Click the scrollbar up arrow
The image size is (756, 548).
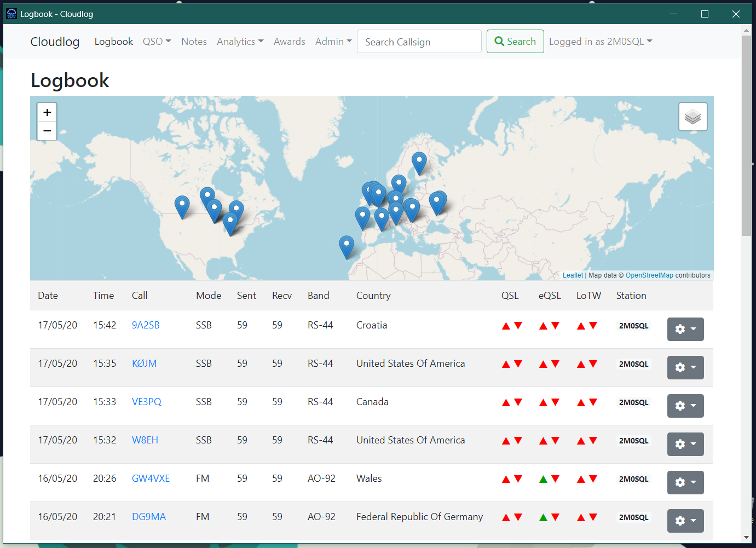tap(746, 30)
